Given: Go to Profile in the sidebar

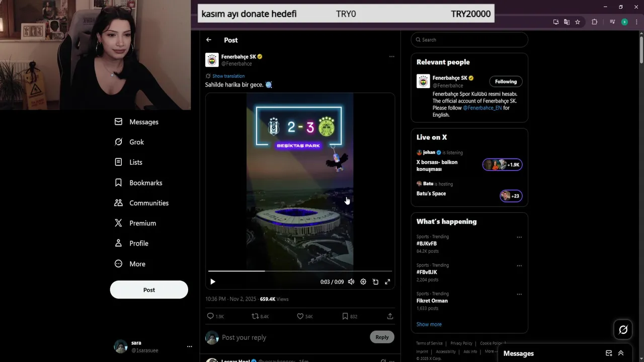Looking at the screenshot, I should tap(131, 243).
